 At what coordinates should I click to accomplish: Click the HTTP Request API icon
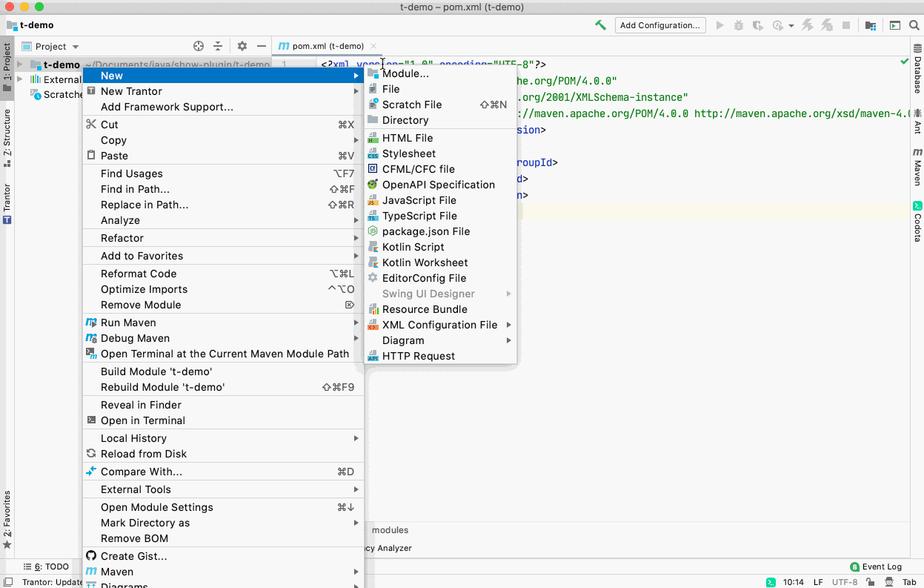tap(373, 356)
